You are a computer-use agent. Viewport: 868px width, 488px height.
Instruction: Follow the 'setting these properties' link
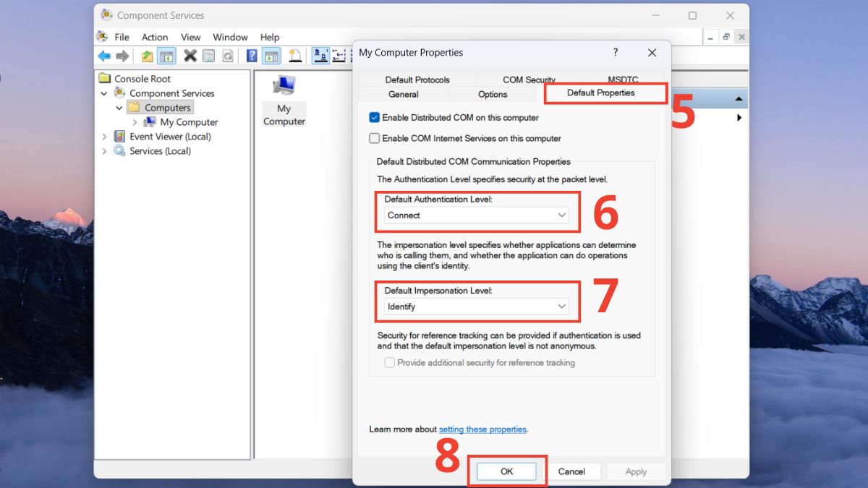point(482,429)
